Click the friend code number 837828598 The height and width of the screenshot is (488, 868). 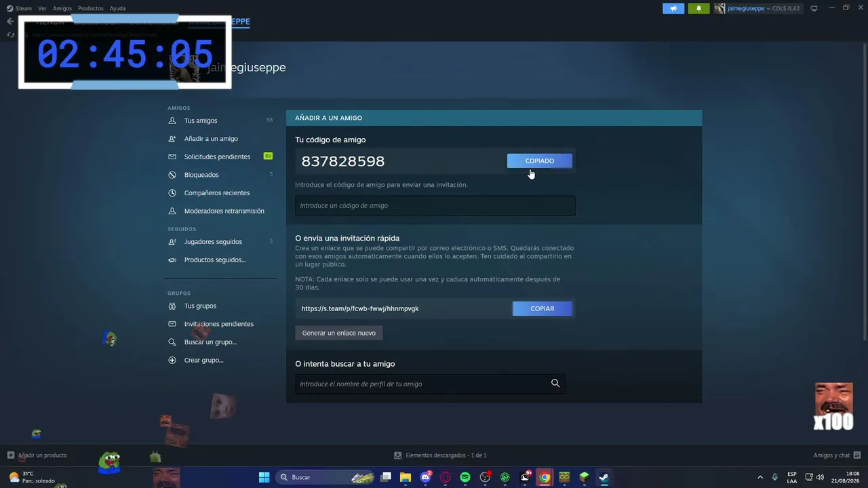pyautogui.click(x=343, y=161)
